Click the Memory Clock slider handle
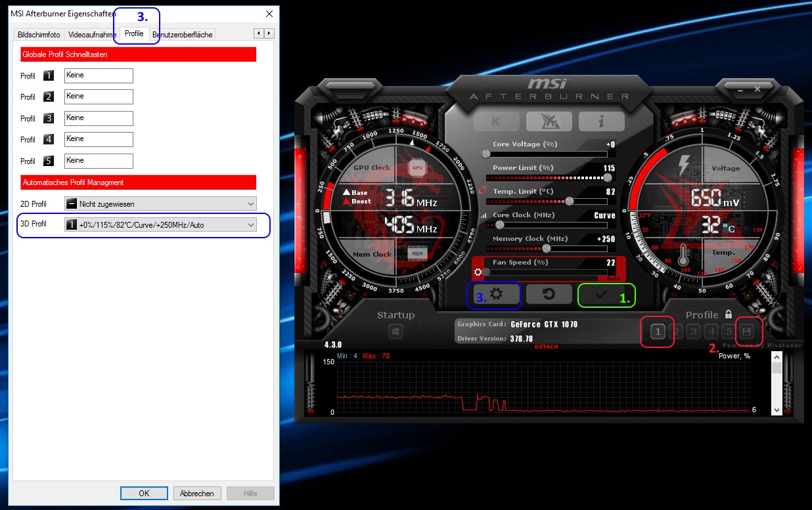Viewport: 812px width, 510px height. (546, 248)
